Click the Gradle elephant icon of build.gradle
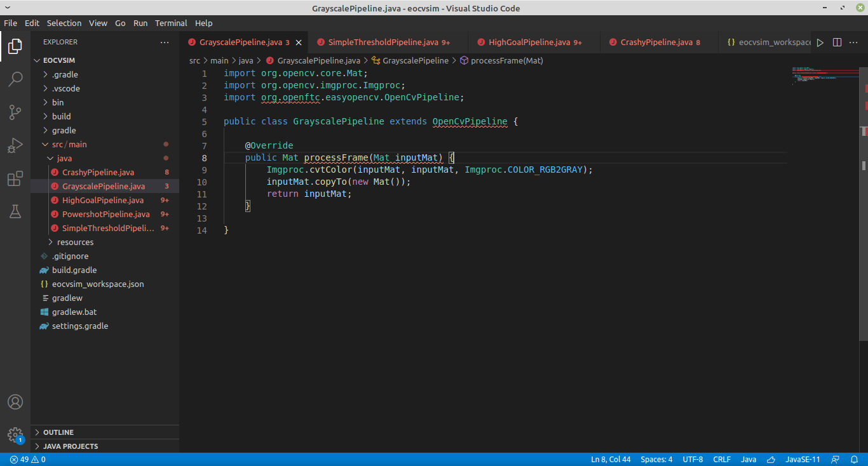Screen dimensions: 868x466 (x=44, y=270)
